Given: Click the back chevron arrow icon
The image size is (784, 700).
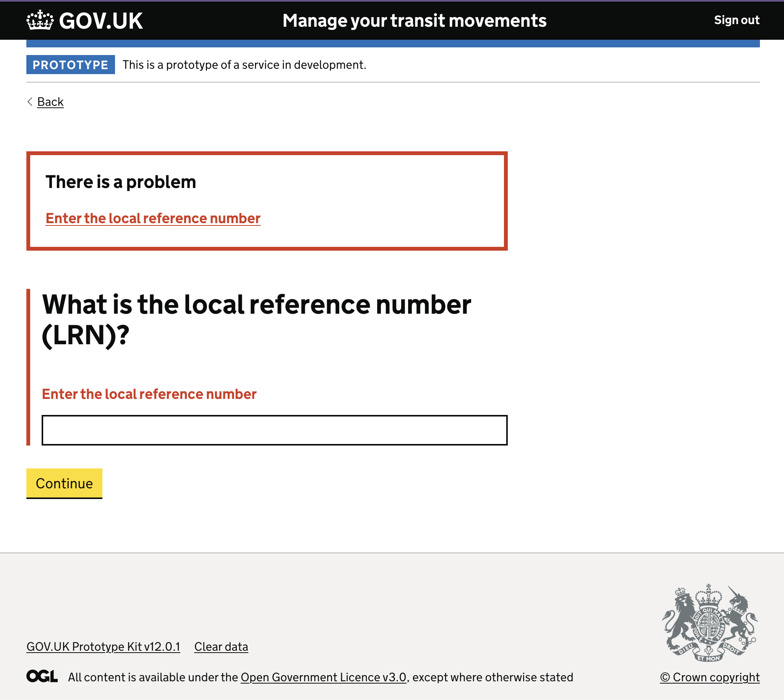Looking at the screenshot, I should click(x=30, y=102).
